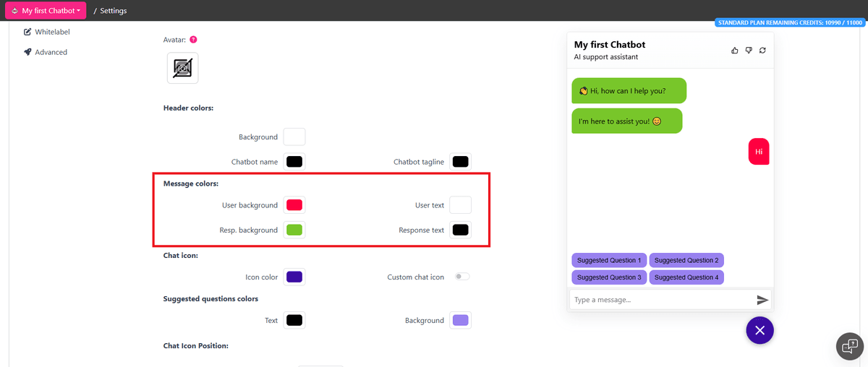Click the Suggested Question 4 button
The height and width of the screenshot is (367, 868).
coord(686,277)
